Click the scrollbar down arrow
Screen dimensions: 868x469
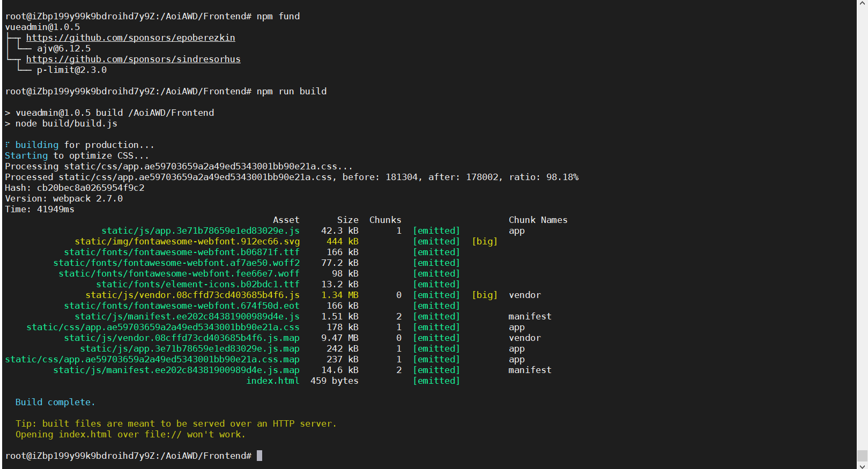(x=862, y=465)
